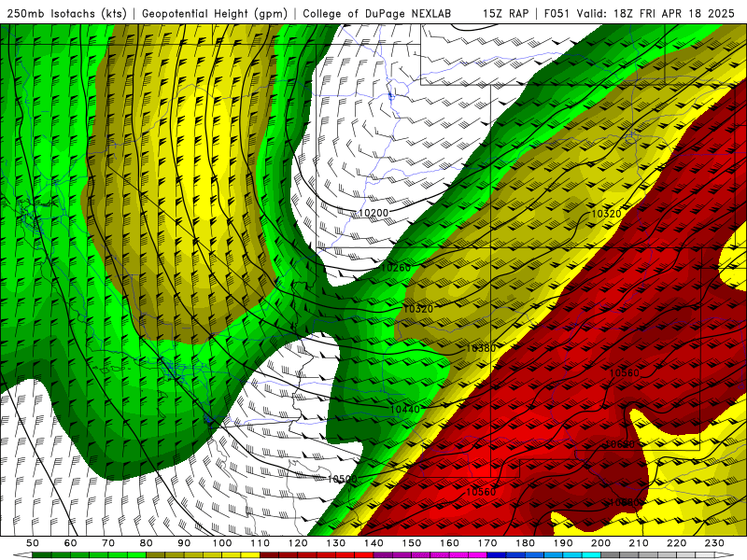This screenshot has width=747, height=560.
Task: Click the bright red swatch just before 140
Action: click(x=364, y=555)
